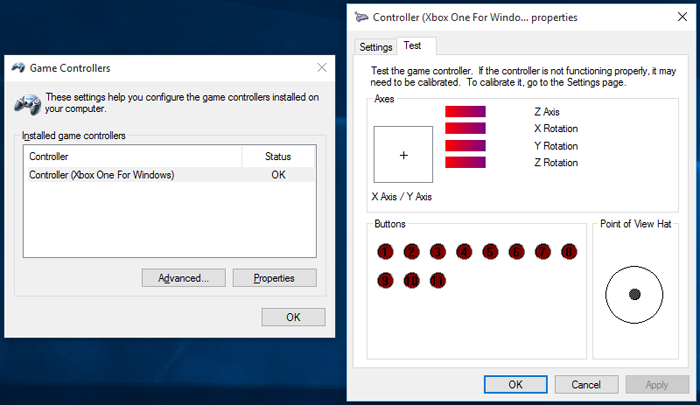Image resolution: width=700 pixels, height=405 pixels.
Task: Click the large gamepad icon beside description
Action: point(28,104)
